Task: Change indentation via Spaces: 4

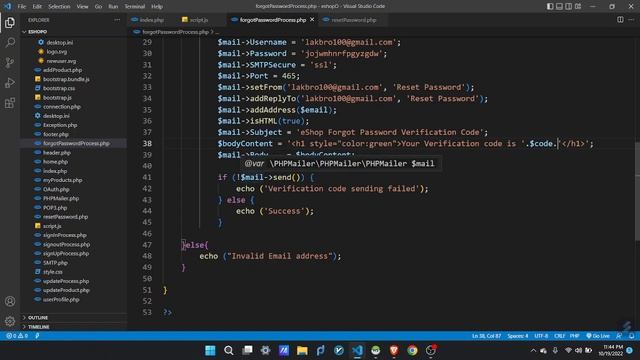Action: [518, 336]
